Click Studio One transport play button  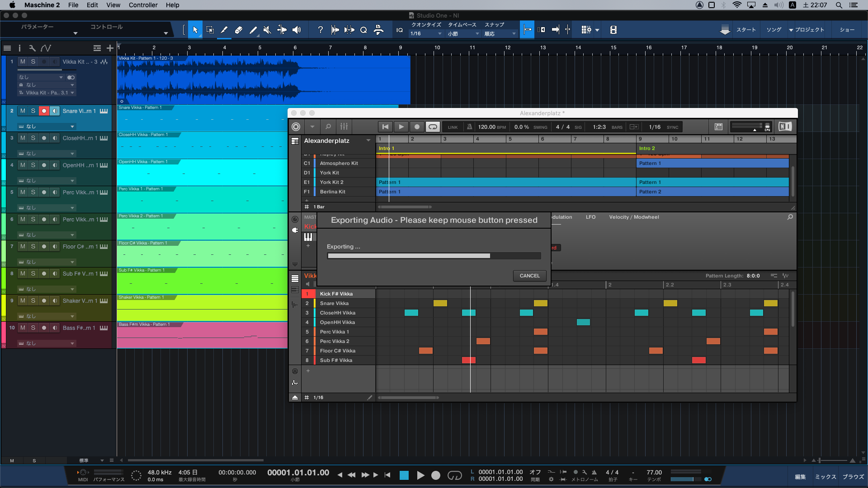click(x=420, y=475)
